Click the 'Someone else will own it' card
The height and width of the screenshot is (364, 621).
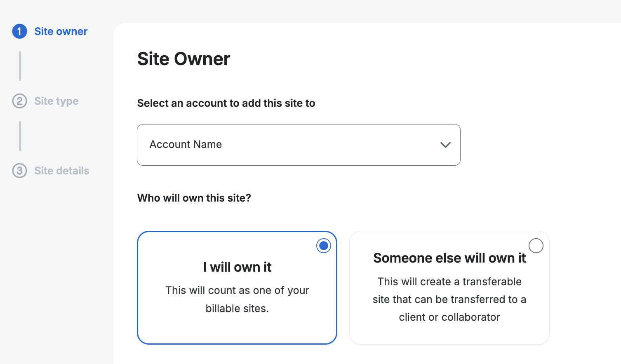(x=449, y=288)
